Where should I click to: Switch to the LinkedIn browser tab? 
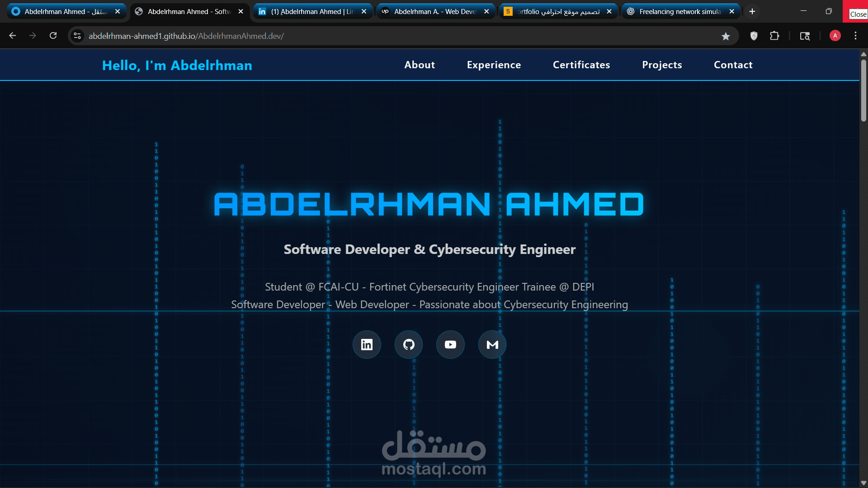[307, 11]
